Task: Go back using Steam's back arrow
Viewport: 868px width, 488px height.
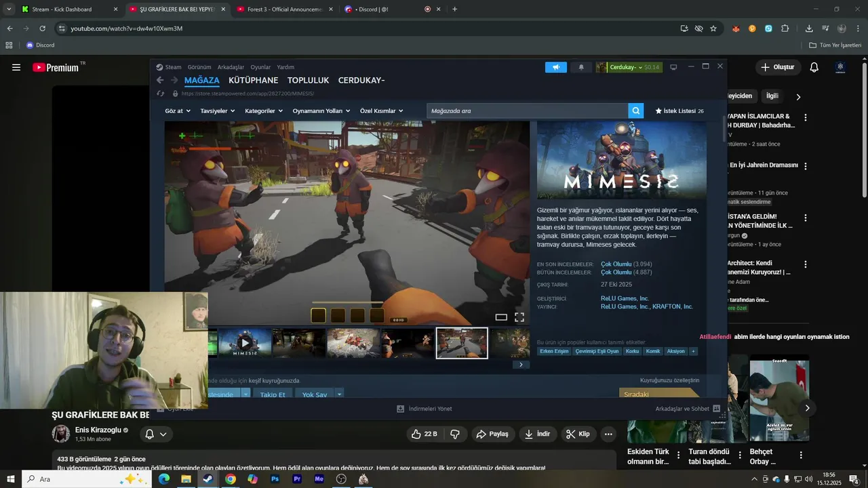Action: tap(160, 80)
